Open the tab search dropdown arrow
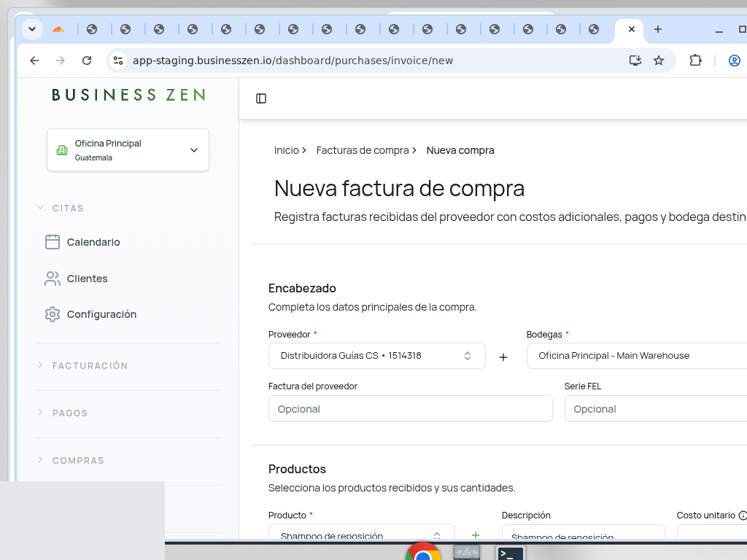Screen dimensions: 747x560 pos(32,29)
